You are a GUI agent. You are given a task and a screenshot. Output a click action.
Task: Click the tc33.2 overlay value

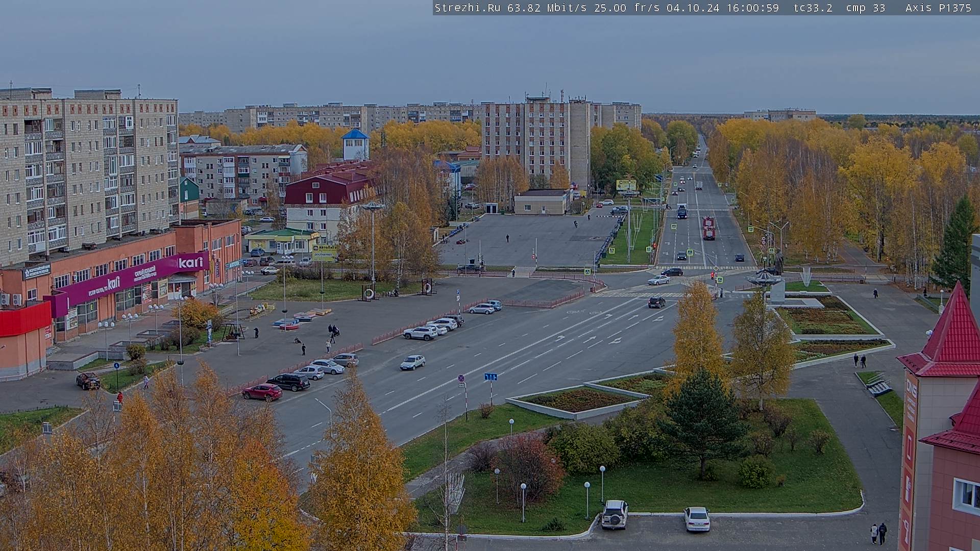(x=813, y=8)
